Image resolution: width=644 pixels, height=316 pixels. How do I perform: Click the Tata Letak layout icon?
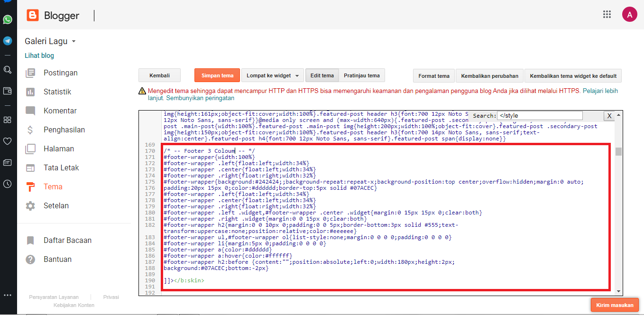(30, 167)
